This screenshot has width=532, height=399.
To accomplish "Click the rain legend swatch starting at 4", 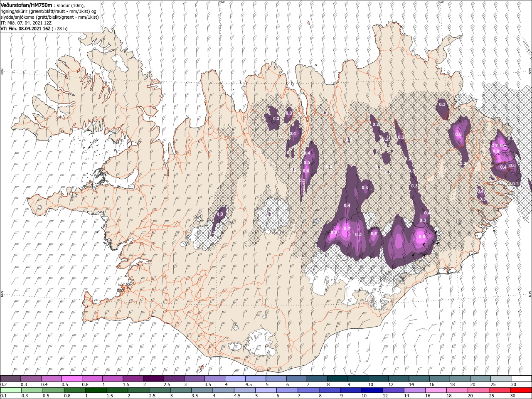I will click(x=223, y=390).
